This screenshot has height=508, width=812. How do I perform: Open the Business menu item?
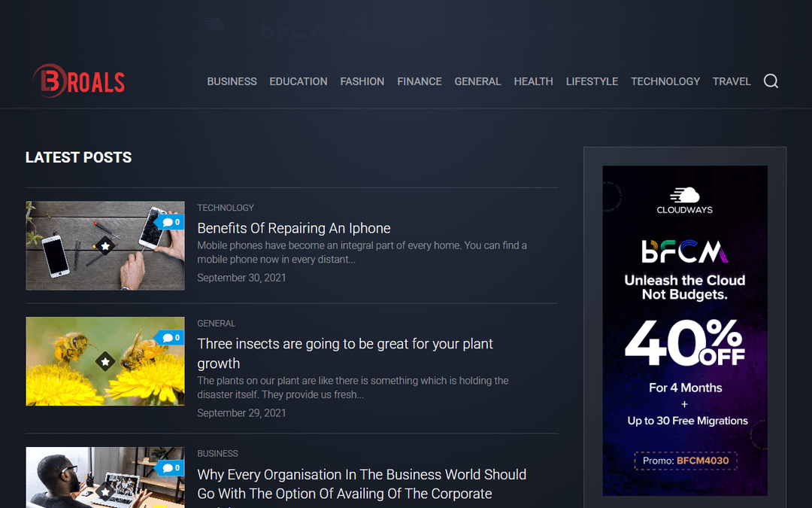[x=232, y=81]
